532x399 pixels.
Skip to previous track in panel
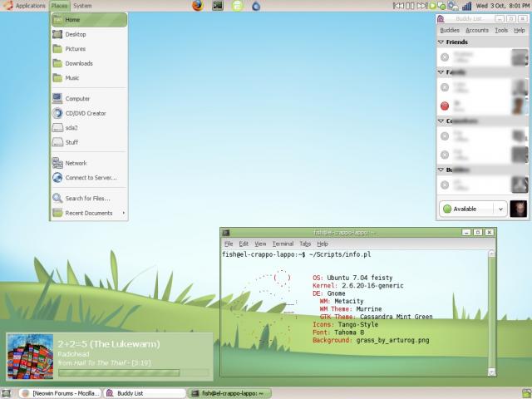pos(398,6)
